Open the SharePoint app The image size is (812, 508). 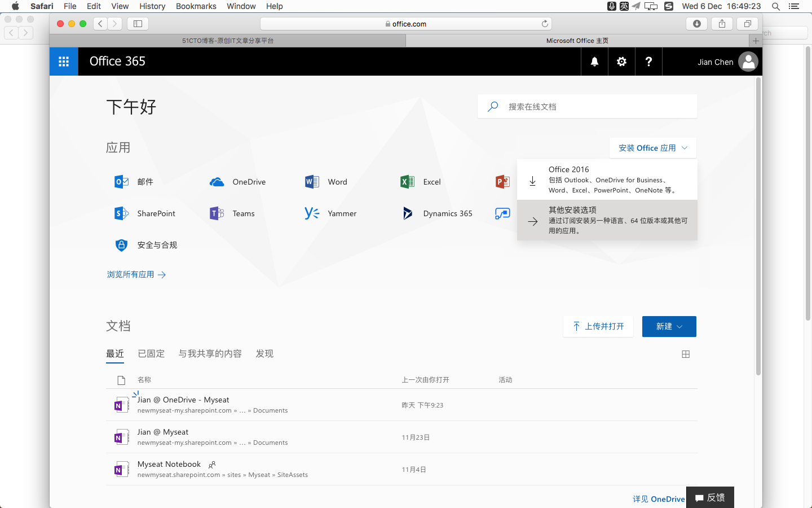(x=145, y=213)
